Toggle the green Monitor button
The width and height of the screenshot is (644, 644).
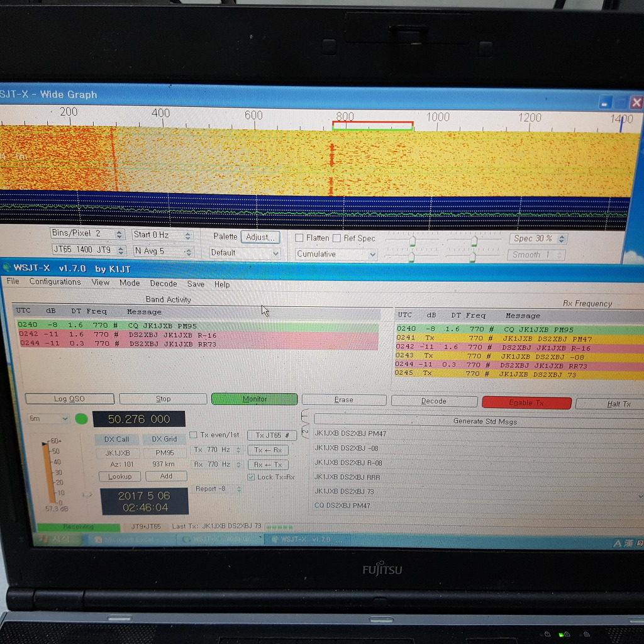[254, 399]
